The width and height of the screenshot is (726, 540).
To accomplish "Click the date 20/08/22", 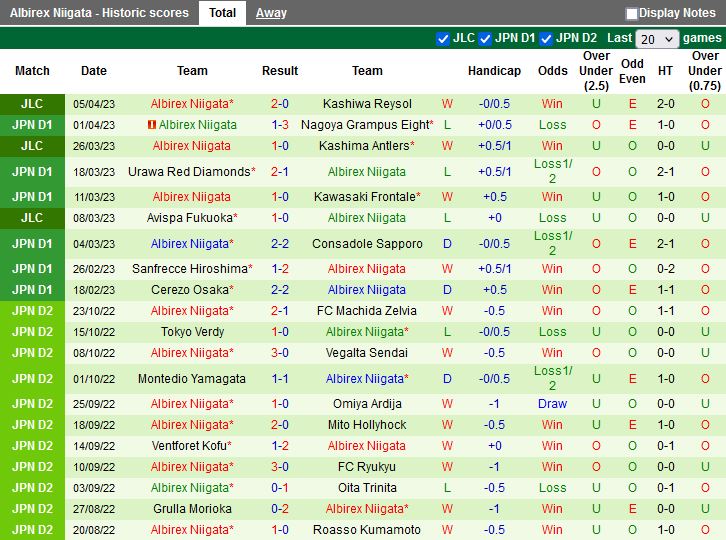I will [x=94, y=530].
